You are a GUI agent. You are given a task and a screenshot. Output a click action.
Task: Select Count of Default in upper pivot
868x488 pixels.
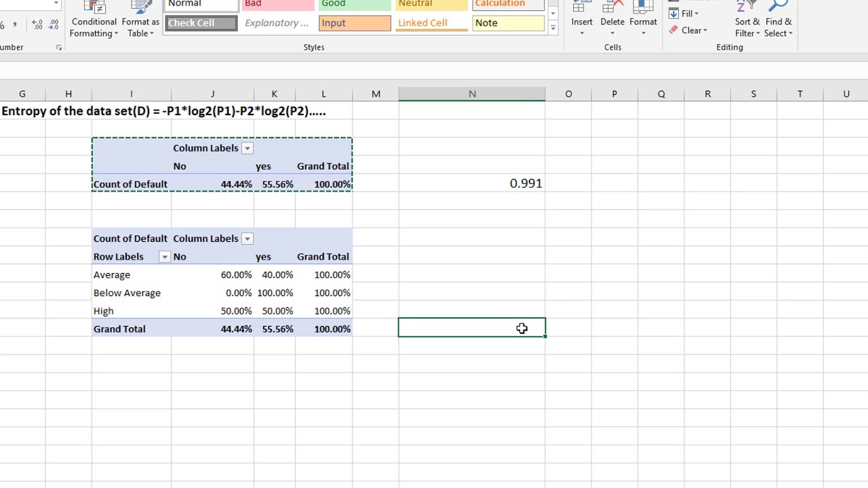(x=132, y=184)
